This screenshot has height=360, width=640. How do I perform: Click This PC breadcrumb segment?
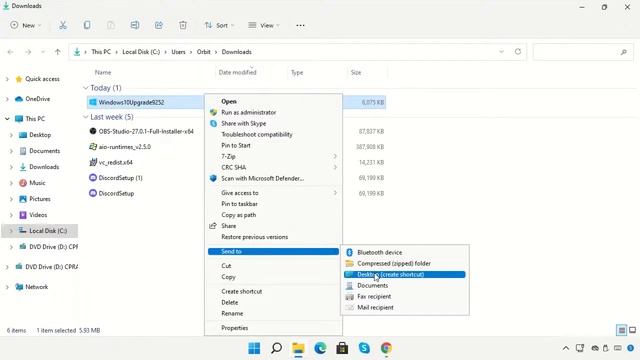click(x=101, y=52)
